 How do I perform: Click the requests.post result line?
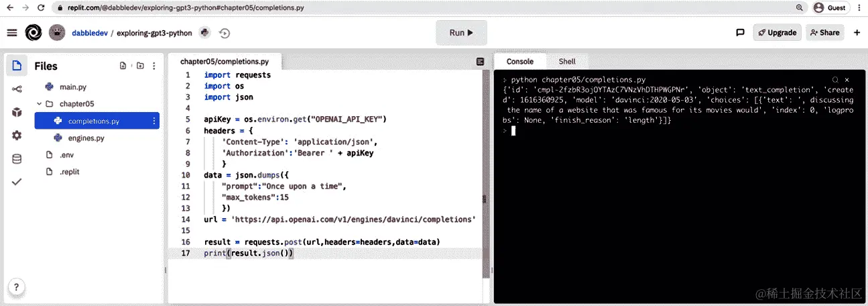click(322, 242)
